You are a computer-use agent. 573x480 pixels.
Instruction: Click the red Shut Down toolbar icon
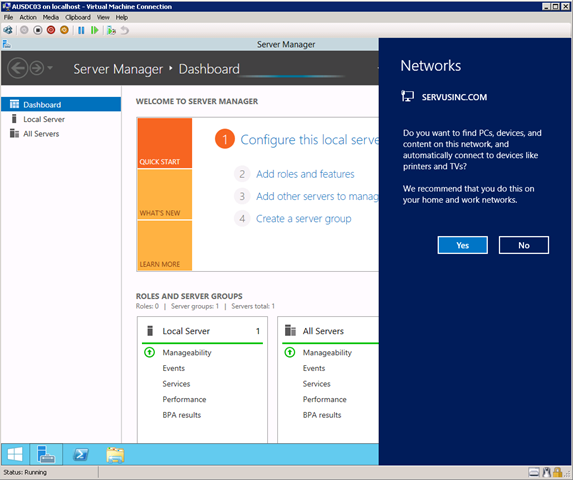tap(51, 30)
